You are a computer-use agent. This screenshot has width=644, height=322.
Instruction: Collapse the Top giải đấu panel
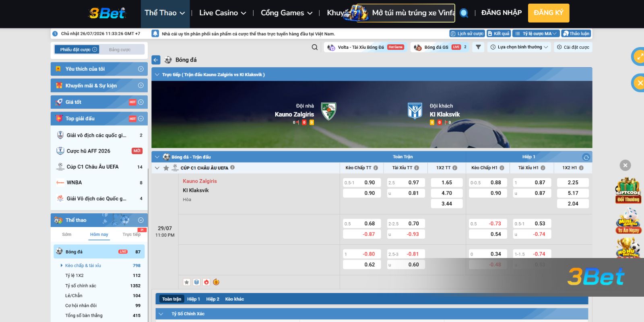click(141, 119)
